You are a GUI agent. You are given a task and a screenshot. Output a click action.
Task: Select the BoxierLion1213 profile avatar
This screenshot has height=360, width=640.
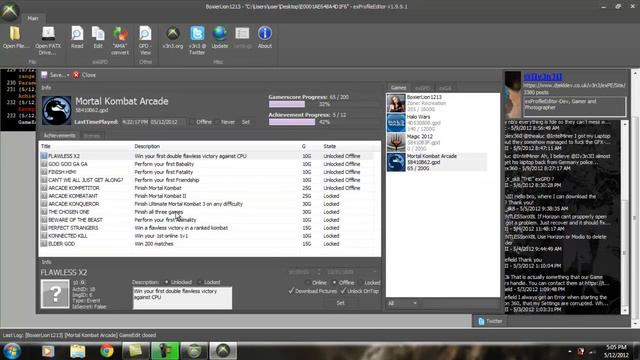[396, 103]
